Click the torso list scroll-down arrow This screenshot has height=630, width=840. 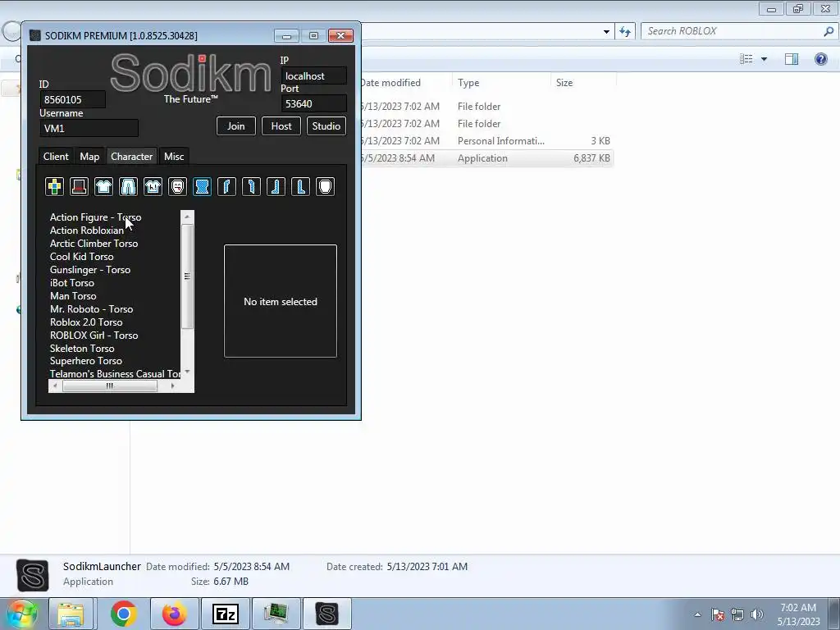187,372
